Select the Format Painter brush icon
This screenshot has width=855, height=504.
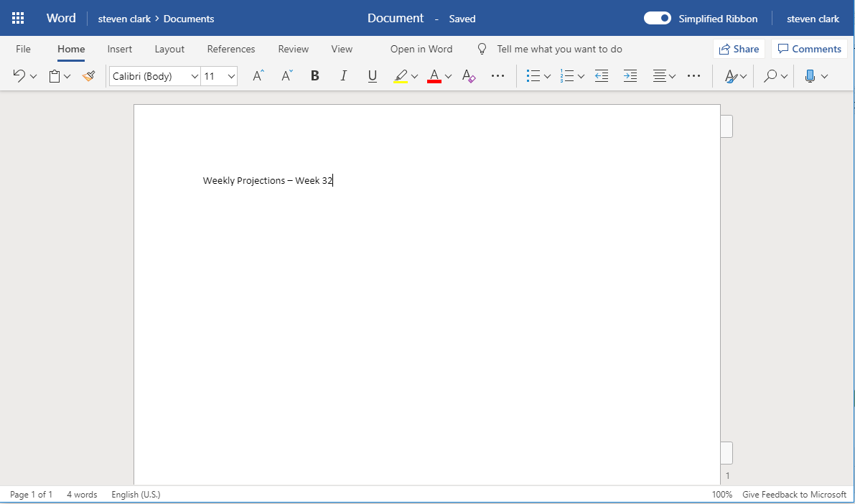(88, 76)
